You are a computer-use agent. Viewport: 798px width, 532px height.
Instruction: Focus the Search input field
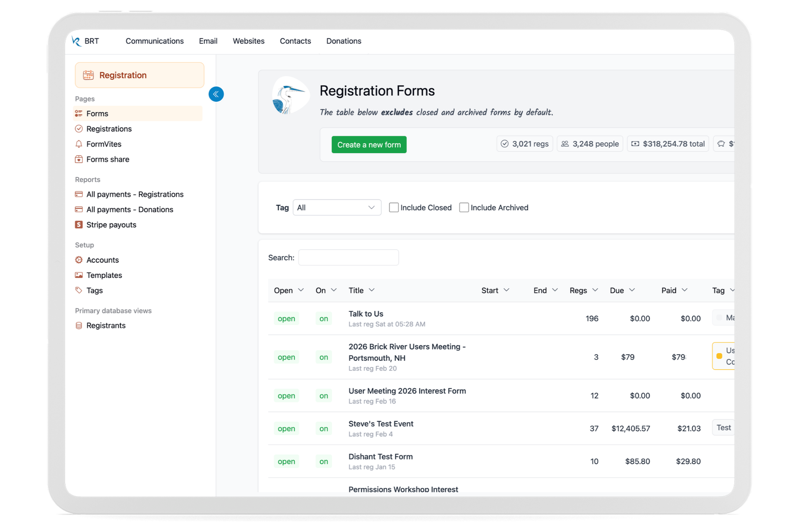point(348,257)
